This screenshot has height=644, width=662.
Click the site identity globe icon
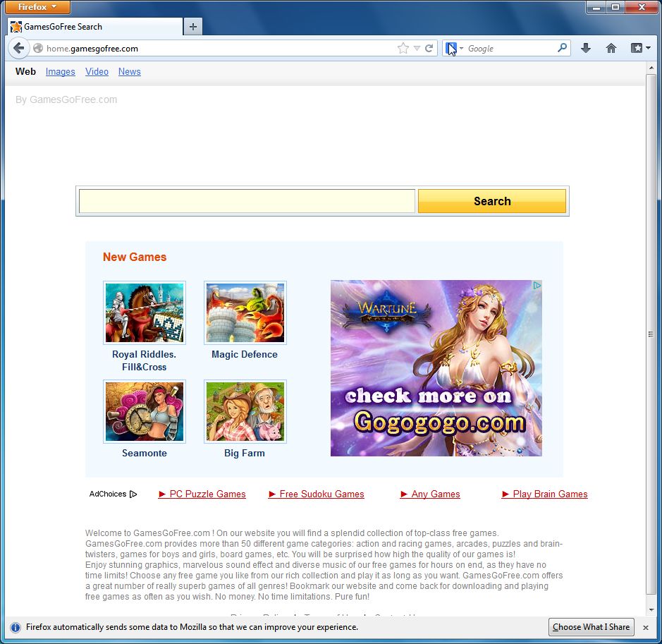38,49
